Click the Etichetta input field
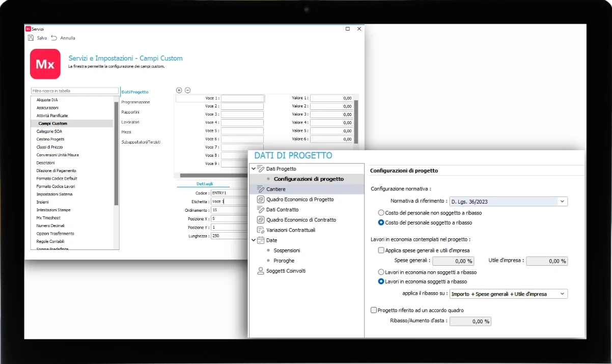The width and height of the screenshot is (612, 364). pyautogui.click(x=229, y=202)
